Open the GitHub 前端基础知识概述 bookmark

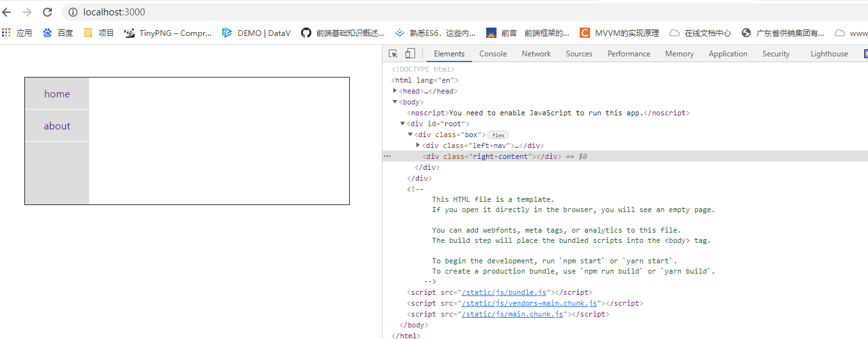tap(343, 33)
